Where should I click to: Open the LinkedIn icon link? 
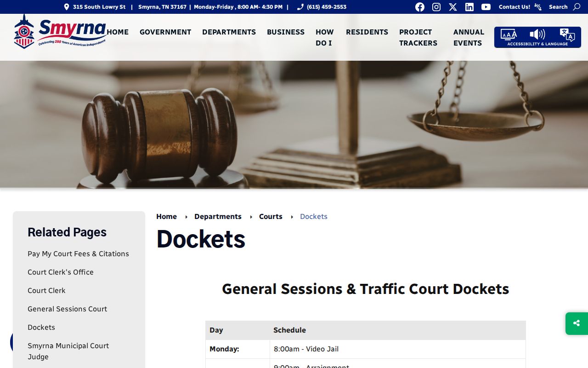click(x=469, y=7)
